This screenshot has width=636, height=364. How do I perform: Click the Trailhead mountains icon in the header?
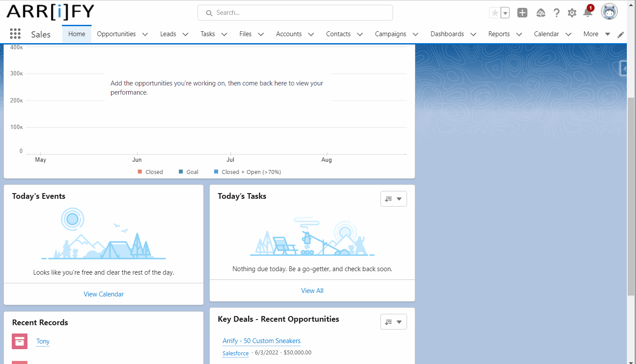(540, 13)
